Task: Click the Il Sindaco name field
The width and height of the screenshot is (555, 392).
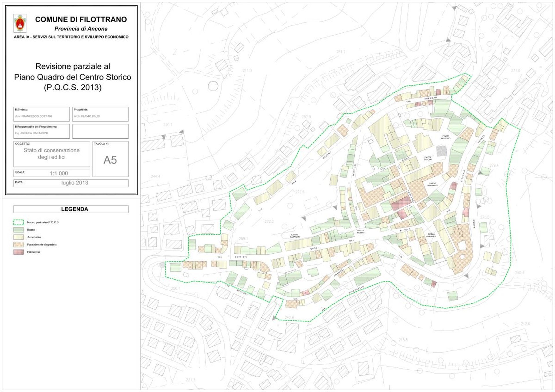Action: pos(42,114)
